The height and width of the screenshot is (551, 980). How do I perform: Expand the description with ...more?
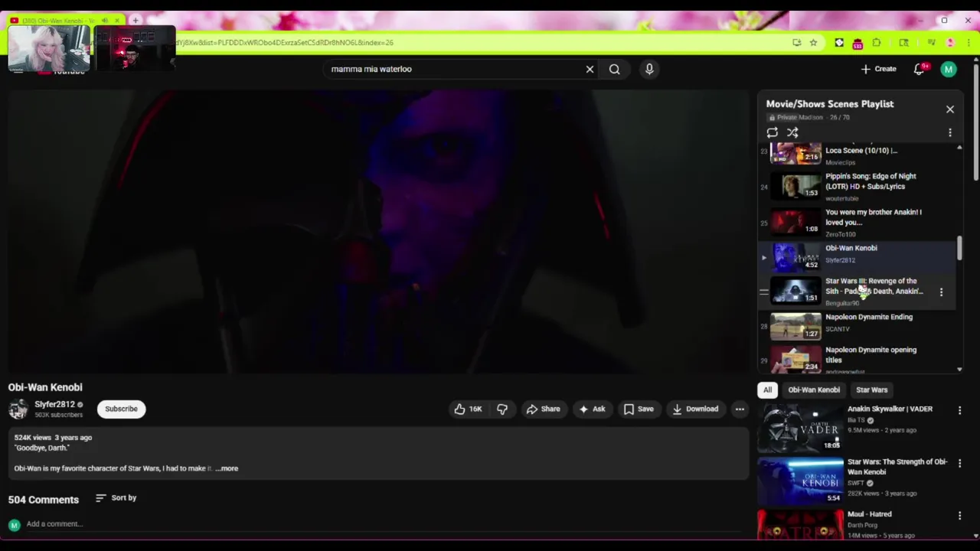[227, 468]
